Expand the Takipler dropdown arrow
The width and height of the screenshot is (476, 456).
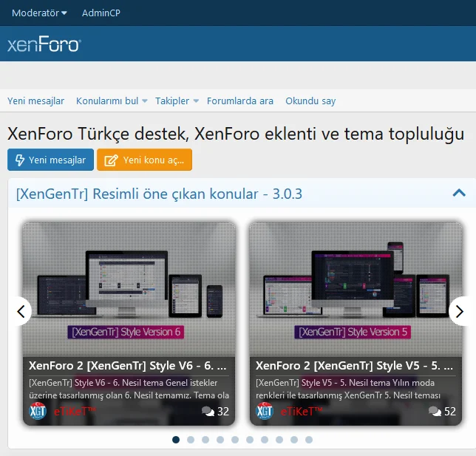click(196, 101)
